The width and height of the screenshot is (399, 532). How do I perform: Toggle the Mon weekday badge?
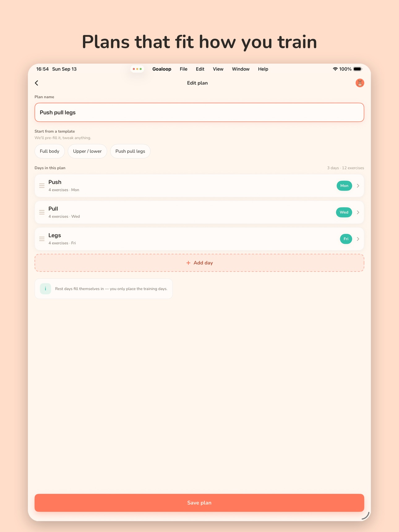point(344,186)
